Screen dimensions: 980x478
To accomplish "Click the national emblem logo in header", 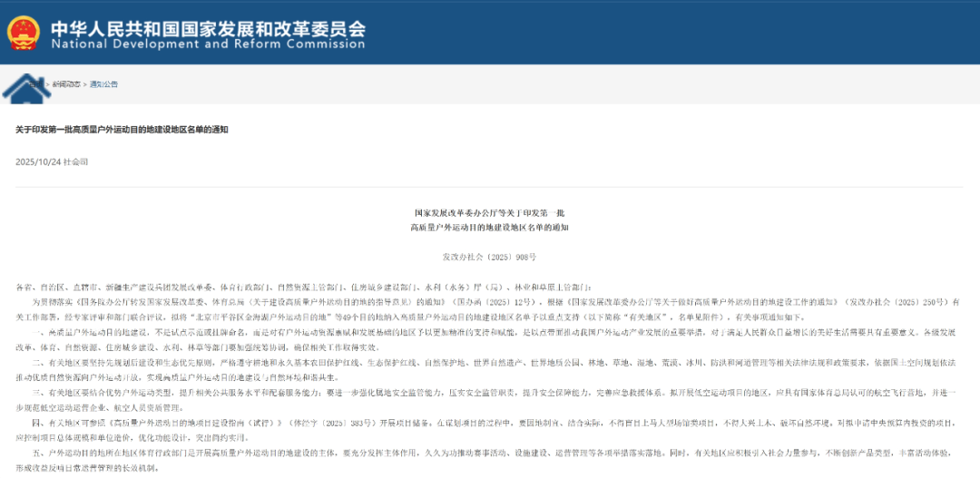I will [24, 32].
